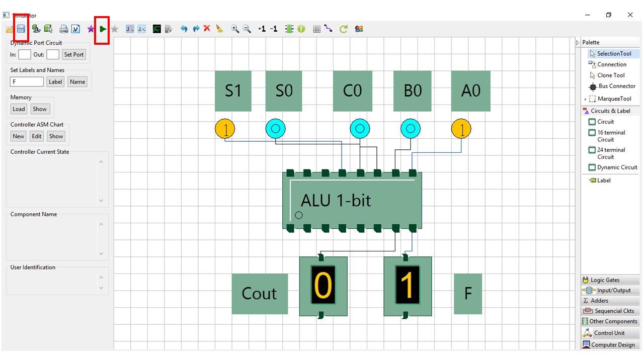The image size is (644, 362).
Task: Toggle the S1 input switch
Action: (x=225, y=129)
